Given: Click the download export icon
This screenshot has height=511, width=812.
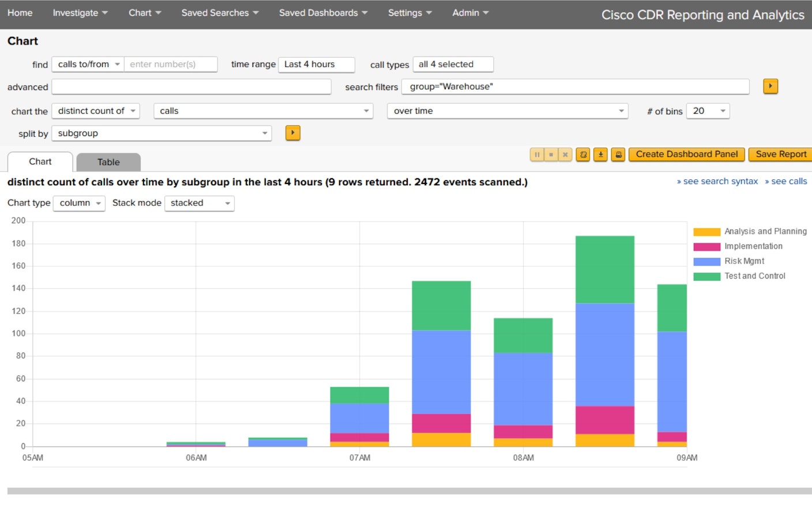Looking at the screenshot, I should coord(600,155).
